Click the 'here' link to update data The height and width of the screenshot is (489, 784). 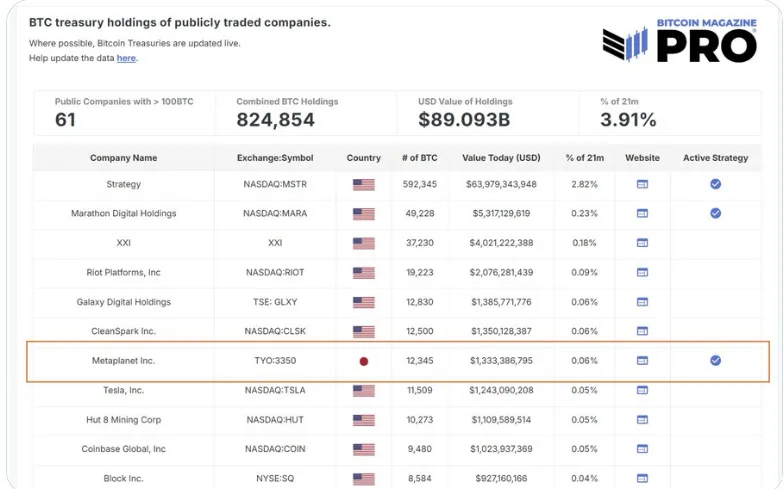tap(126, 58)
